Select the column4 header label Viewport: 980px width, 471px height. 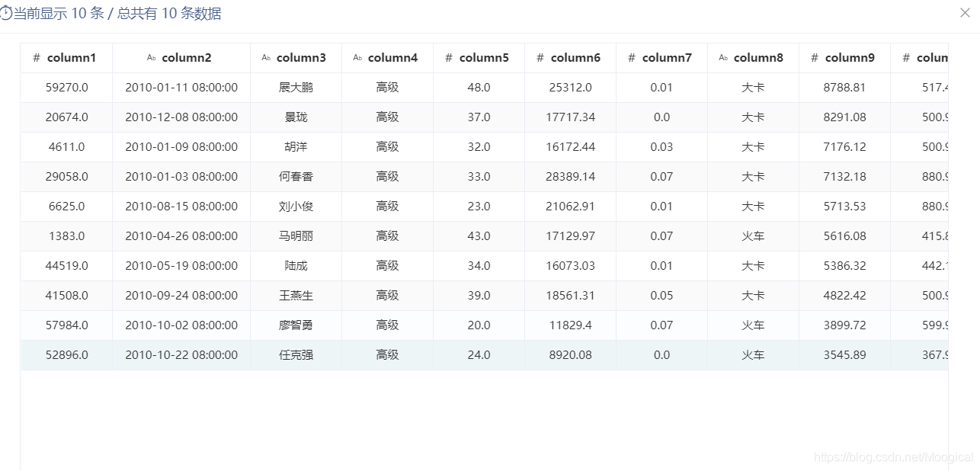click(x=392, y=58)
